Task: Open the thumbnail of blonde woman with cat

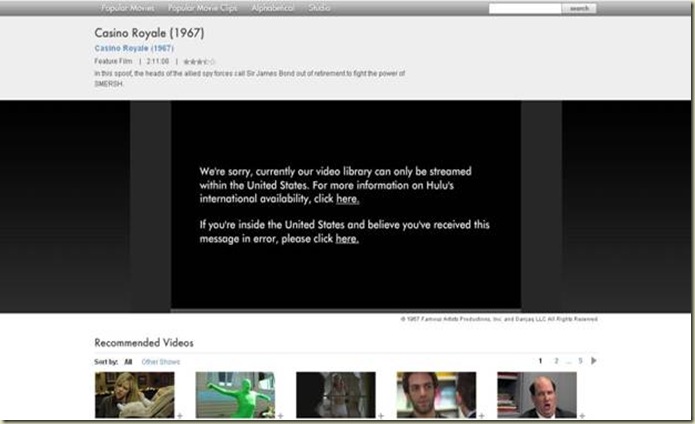Action: tap(134, 395)
